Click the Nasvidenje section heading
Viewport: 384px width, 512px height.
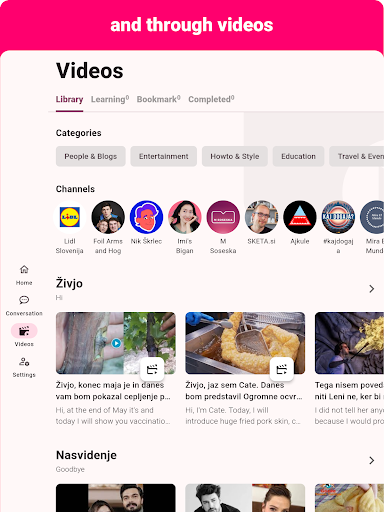tap(86, 455)
